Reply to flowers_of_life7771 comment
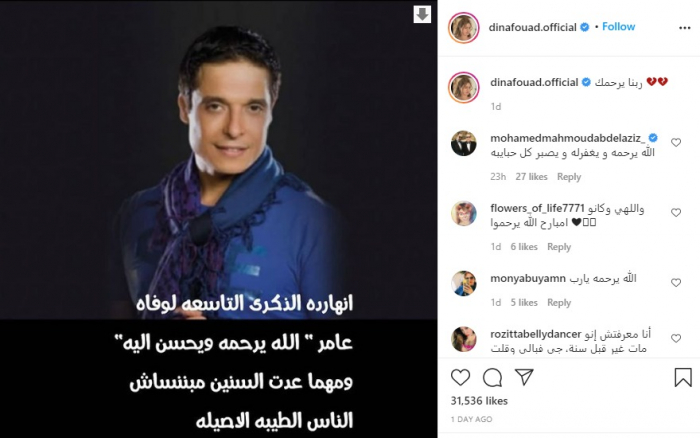700x438 pixels. (559, 247)
